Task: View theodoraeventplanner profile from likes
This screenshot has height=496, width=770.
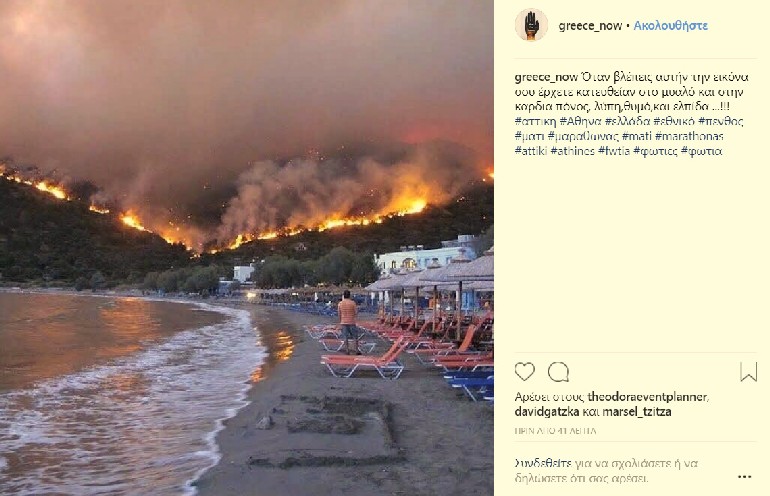Action: [x=648, y=397]
